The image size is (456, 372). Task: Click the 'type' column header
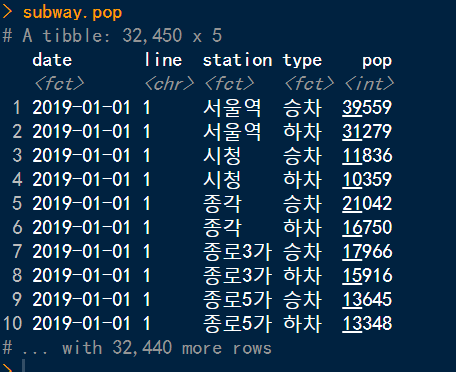click(x=302, y=61)
